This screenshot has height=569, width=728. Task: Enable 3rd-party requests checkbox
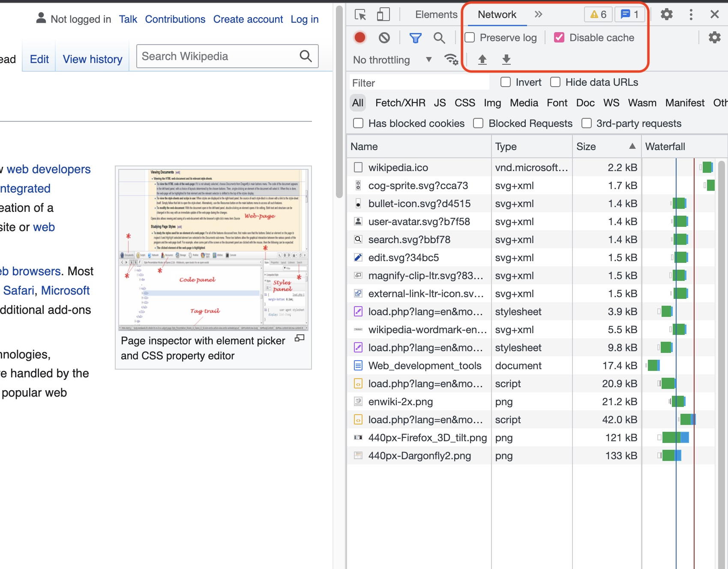pos(587,123)
